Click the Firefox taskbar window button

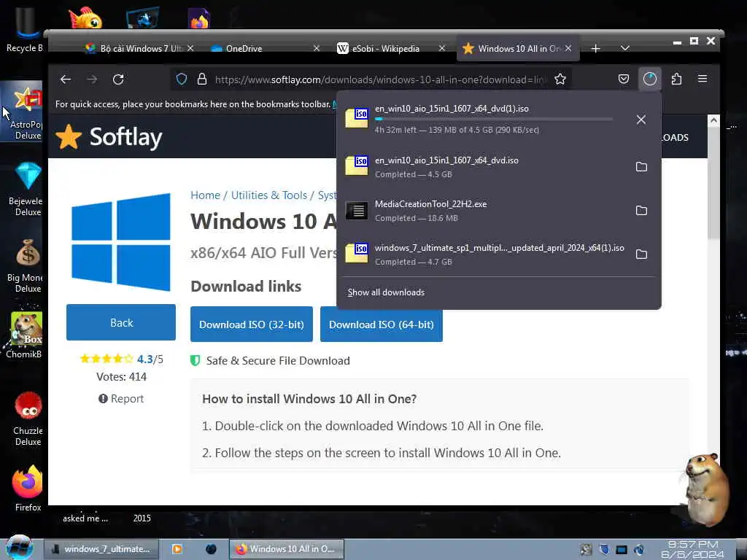286,549
